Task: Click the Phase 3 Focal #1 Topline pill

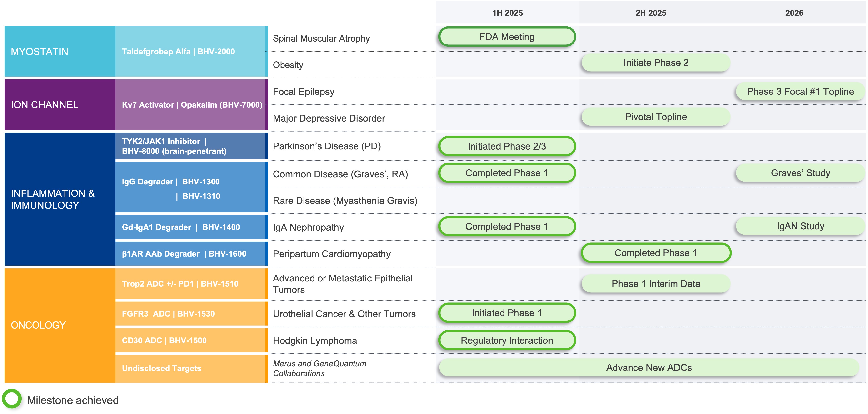Action: tap(800, 91)
